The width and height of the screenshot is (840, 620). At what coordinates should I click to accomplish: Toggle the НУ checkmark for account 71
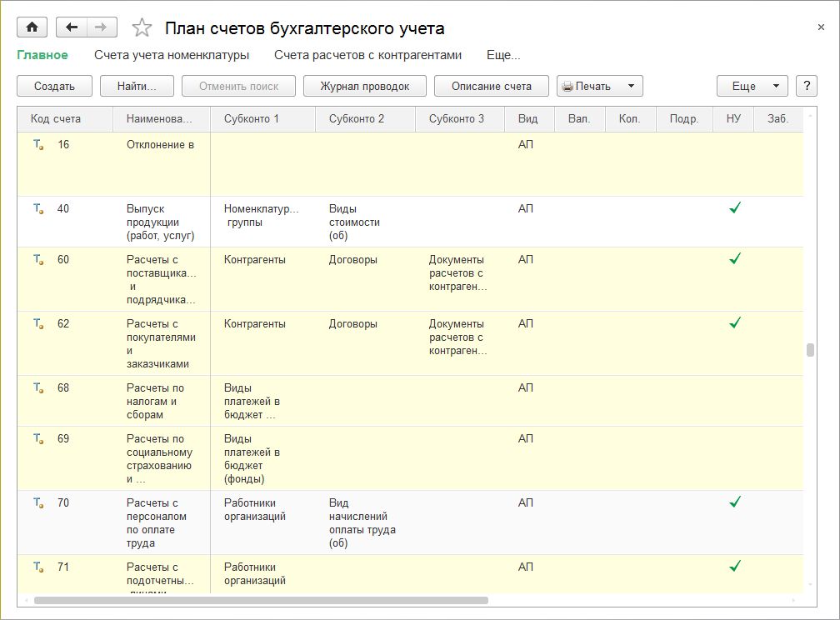click(734, 567)
